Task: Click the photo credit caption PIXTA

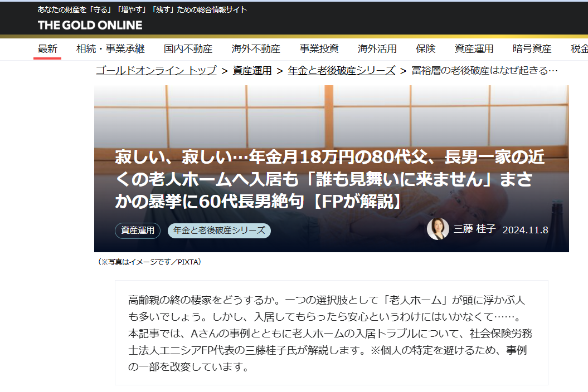Action: (x=149, y=262)
